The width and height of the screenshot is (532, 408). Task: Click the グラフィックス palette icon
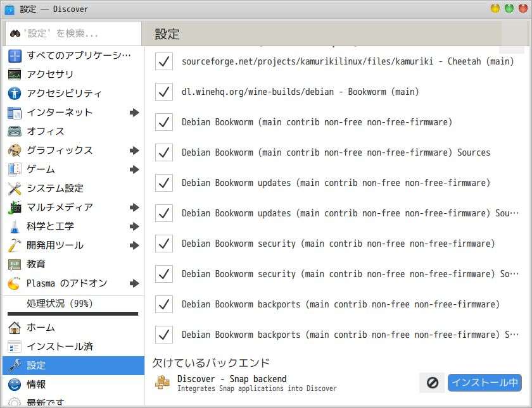[14, 150]
